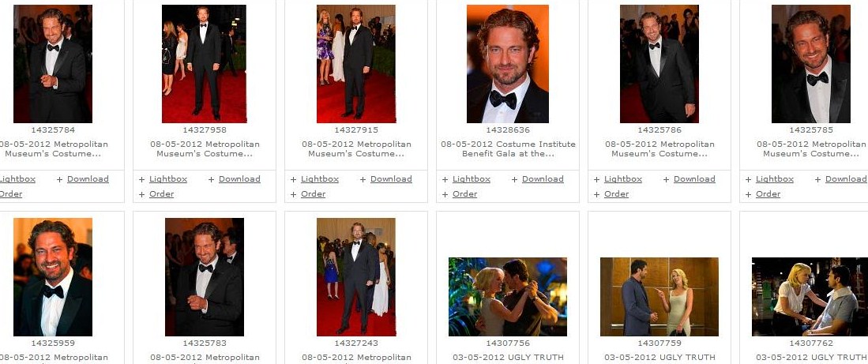Click Download link under image 14327958
Image resolution: width=868 pixels, height=364 pixels.
tap(239, 178)
